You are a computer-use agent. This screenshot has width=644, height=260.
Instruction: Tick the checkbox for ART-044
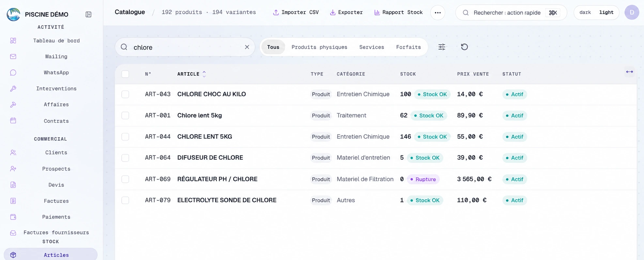point(125,137)
